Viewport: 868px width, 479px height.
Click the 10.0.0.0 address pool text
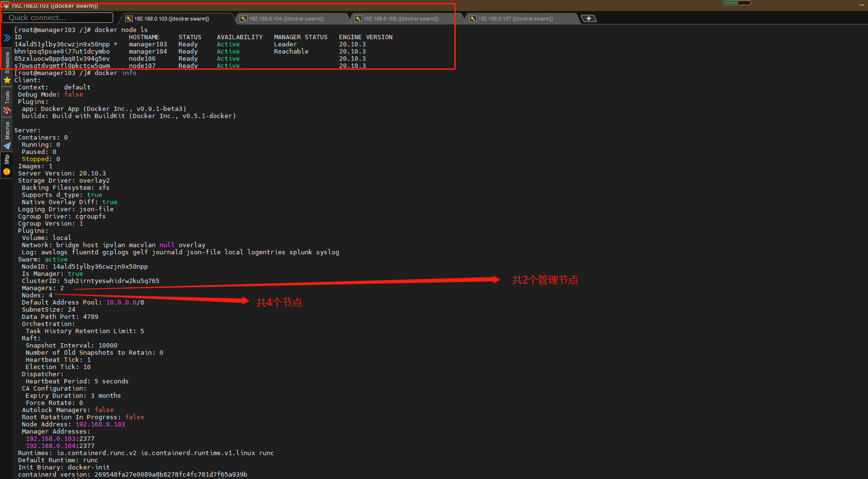tap(121, 303)
